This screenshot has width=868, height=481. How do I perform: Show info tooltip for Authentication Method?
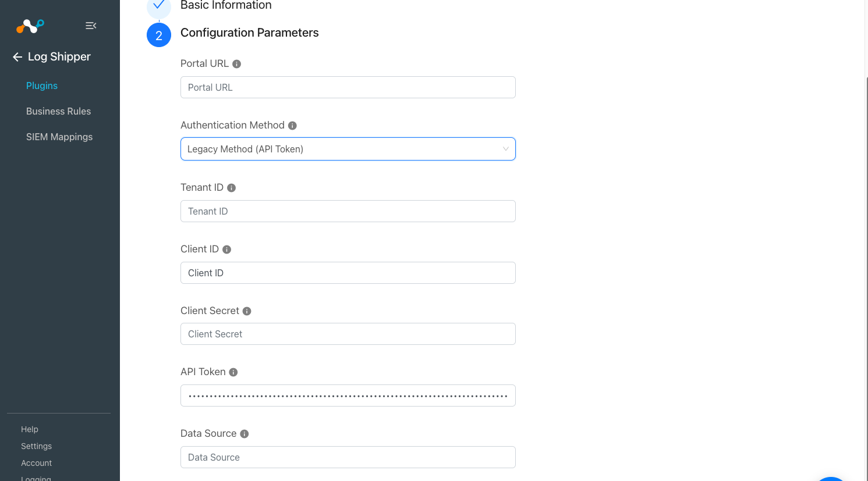coord(292,126)
